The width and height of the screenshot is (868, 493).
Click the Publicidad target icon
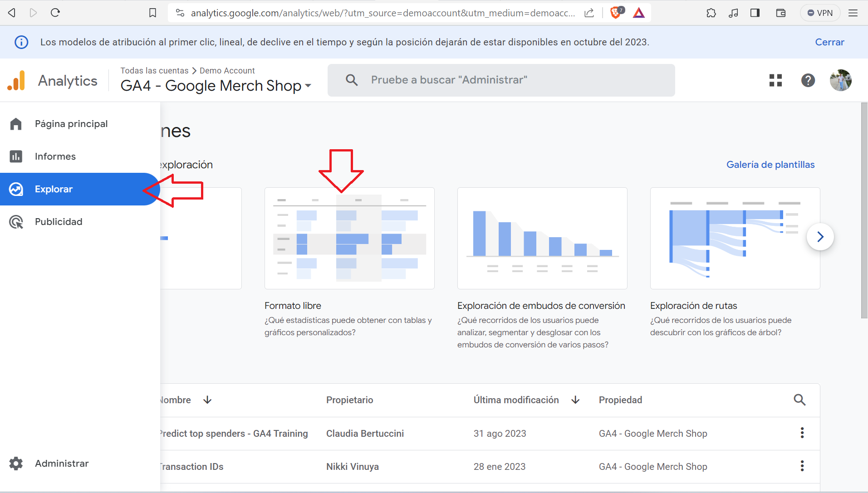click(x=16, y=222)
